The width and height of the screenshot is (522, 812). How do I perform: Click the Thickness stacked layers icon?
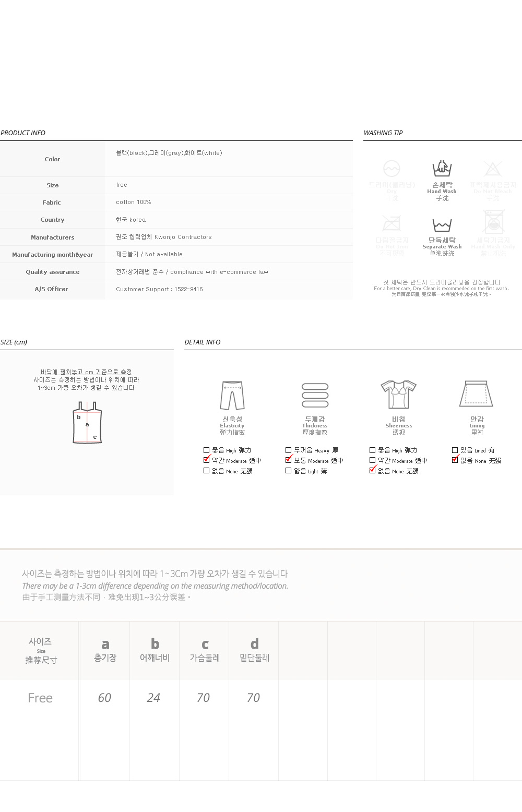pyautogui.click(x=315, y=396)
